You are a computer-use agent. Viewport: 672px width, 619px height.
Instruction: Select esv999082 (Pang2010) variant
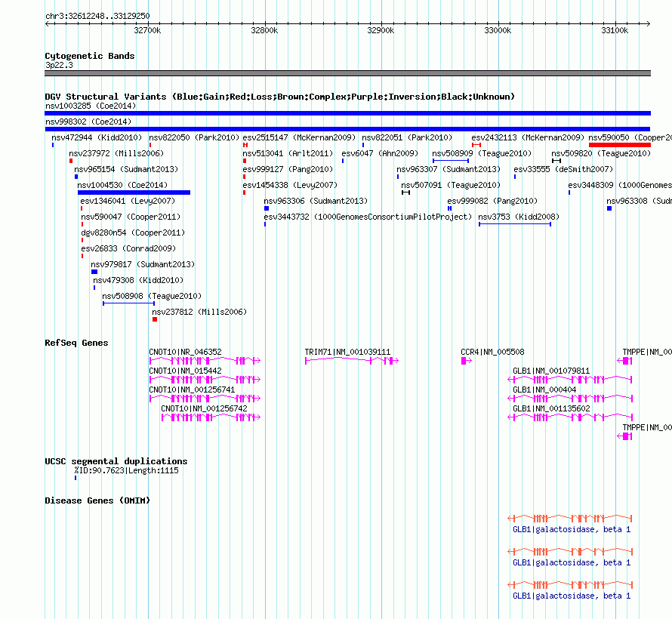492,201
